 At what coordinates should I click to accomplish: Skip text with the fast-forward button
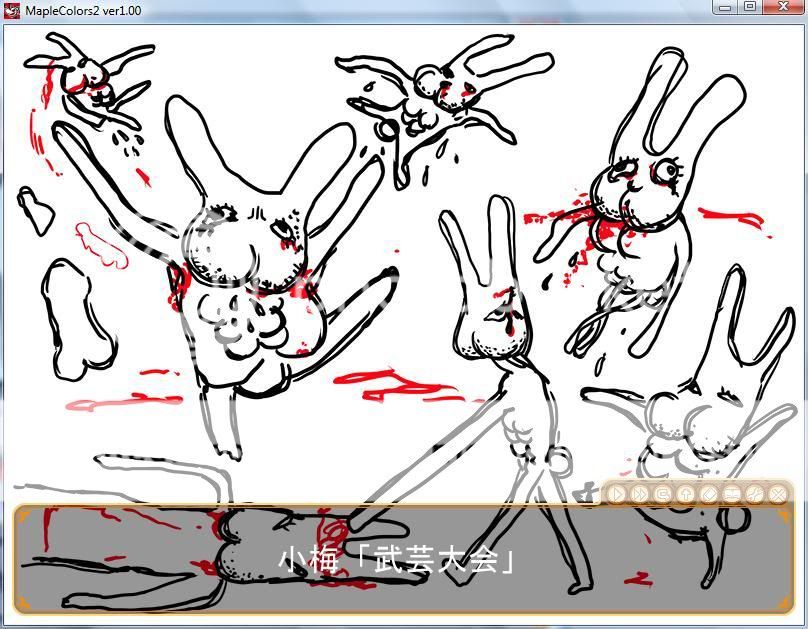[x=639, y=494]
